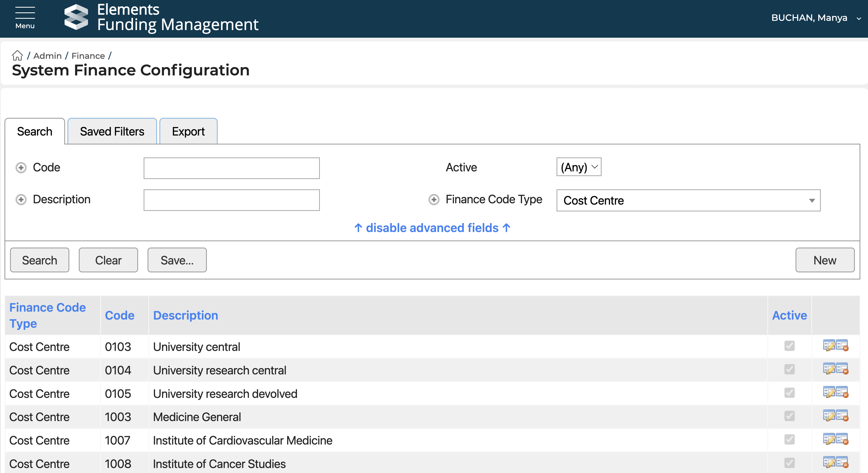868x473 pixels.
Task: Edit the Medicine General 1003 record
Action: [829, 416]
